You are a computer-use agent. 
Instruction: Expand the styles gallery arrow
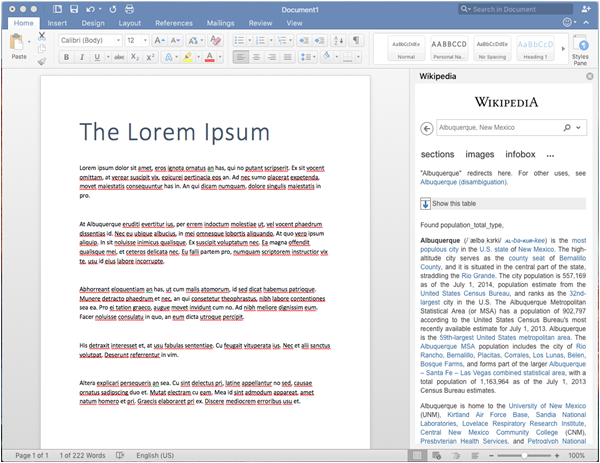pyautogui.click(x=563, y=49)
